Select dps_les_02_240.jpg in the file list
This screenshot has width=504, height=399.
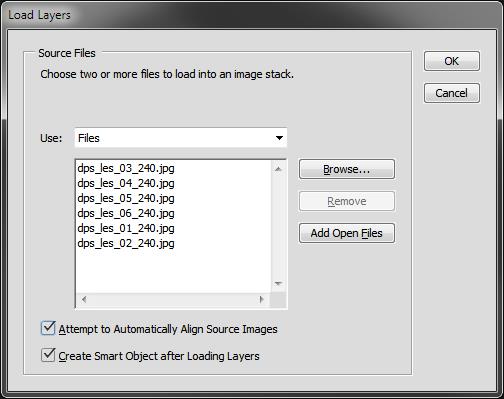[126, 243]
